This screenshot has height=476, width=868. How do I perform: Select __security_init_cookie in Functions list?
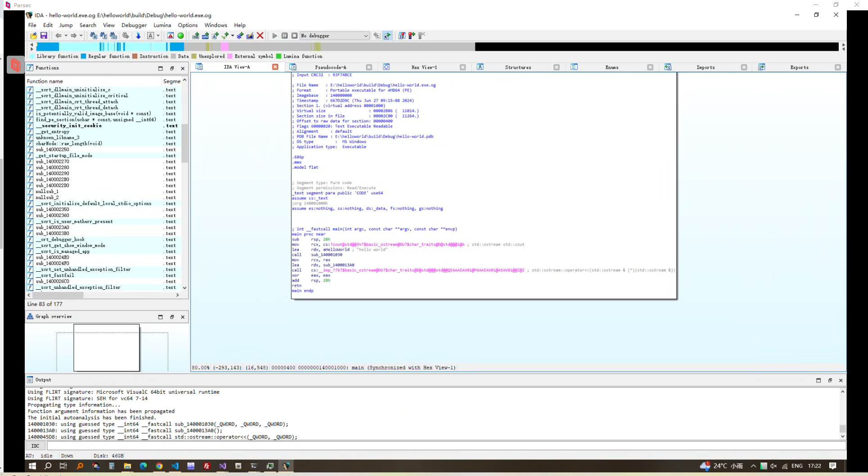tap(68, 126)
